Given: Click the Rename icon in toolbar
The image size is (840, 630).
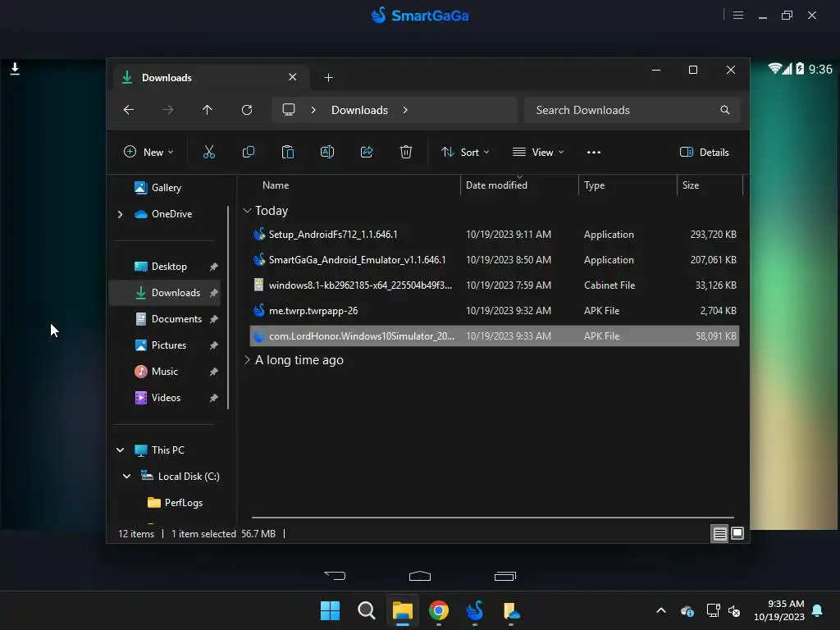Looking at the screenshot, I should click(326, 152).
